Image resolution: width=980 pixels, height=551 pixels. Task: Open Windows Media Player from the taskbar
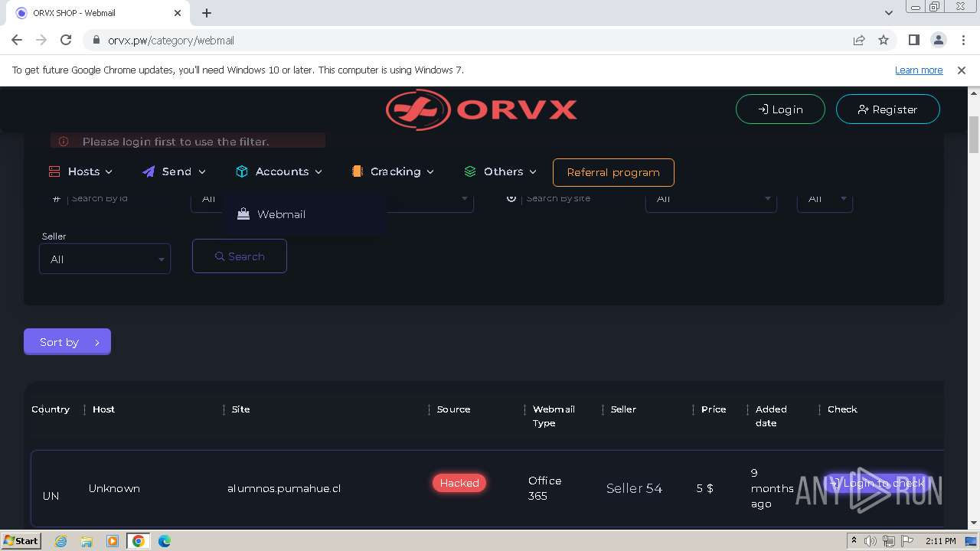coord(113,541)
